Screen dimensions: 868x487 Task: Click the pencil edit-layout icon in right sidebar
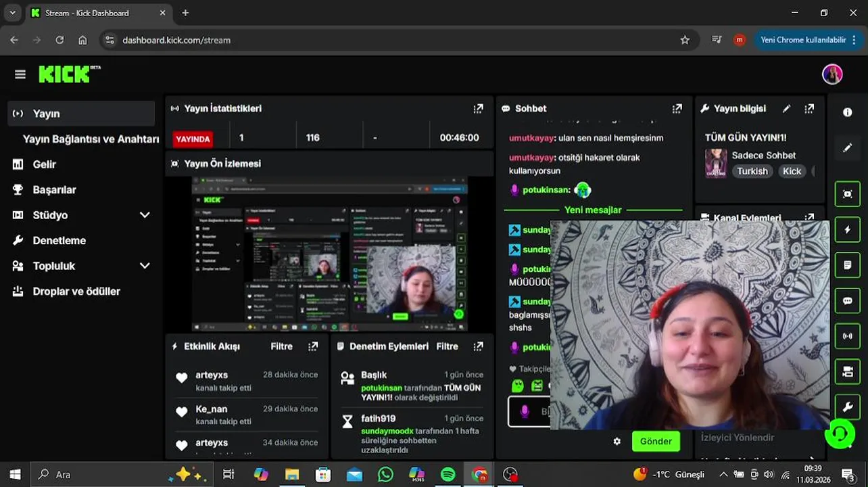coord(847,147)
